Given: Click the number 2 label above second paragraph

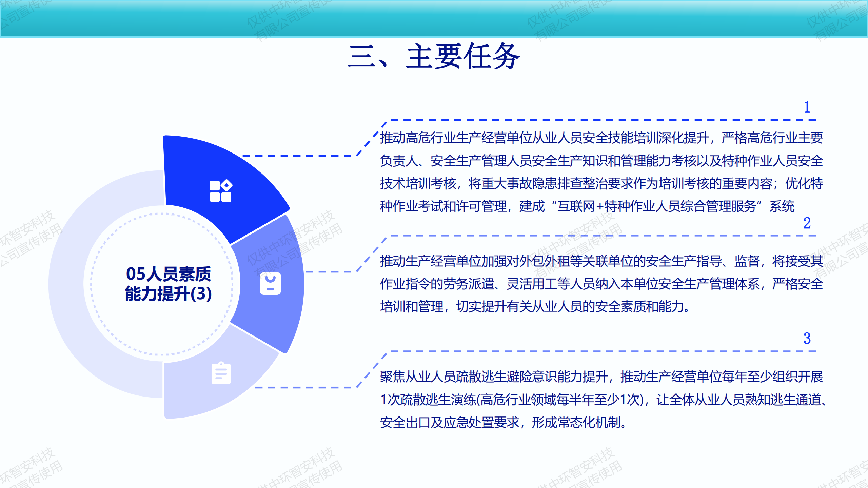Looking at the screenshot, I should click(x=807, y=223).
